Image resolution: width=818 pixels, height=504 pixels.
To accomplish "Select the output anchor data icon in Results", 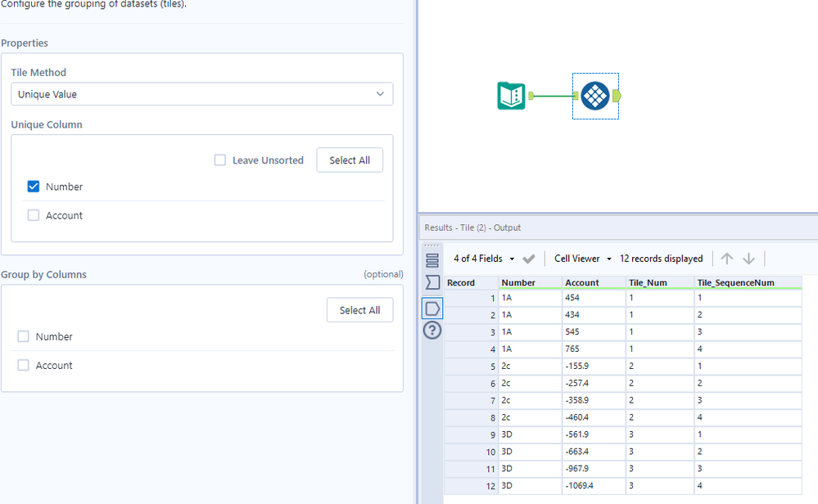I will tap(432, 308).
